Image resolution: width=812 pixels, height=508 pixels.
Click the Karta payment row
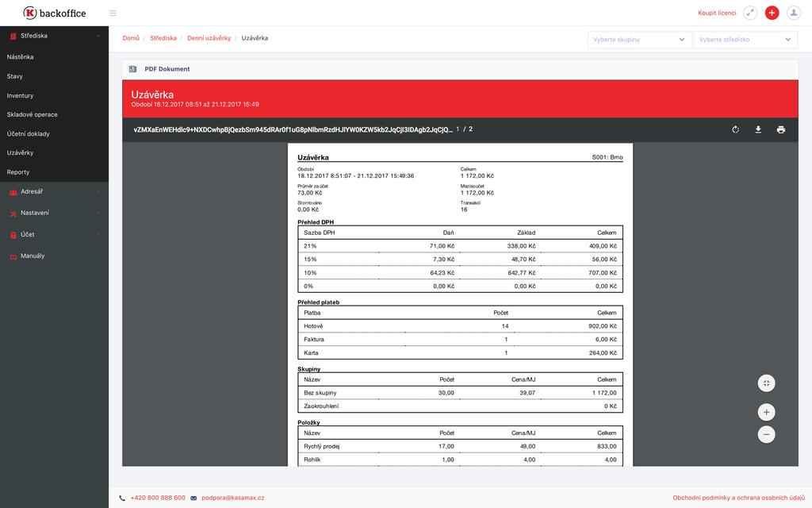coord(461,353)
